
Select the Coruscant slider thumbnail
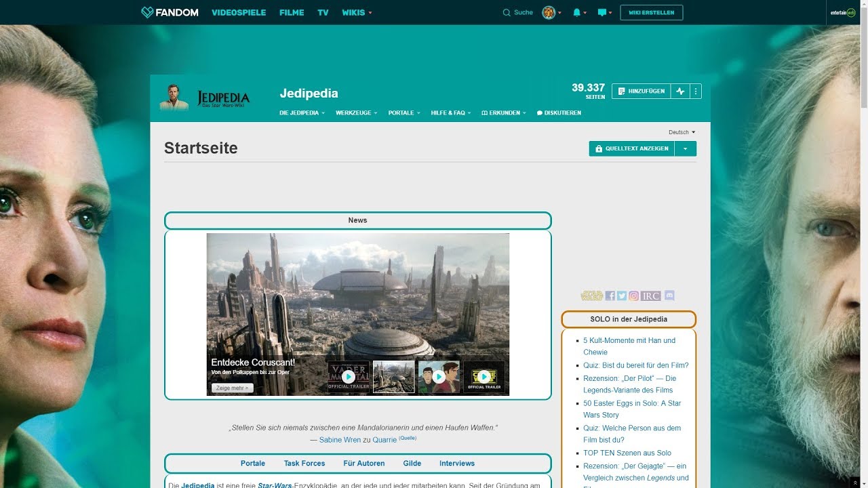tap(393, 377)
